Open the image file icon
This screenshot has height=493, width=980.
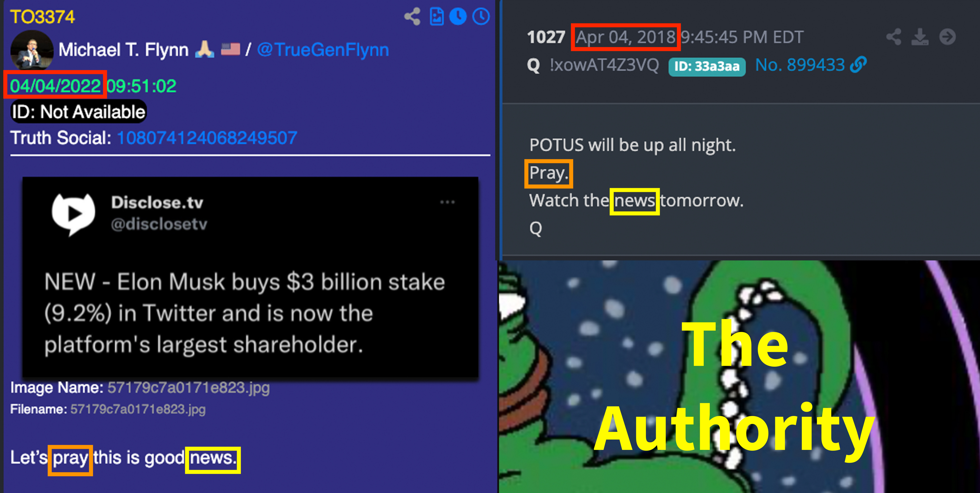(436, 17)
